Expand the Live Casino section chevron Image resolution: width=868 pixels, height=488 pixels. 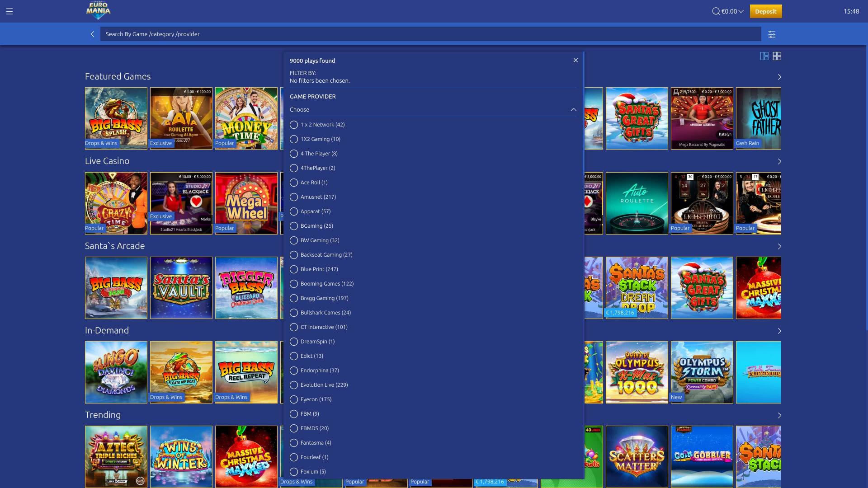(x=779, y=161)
